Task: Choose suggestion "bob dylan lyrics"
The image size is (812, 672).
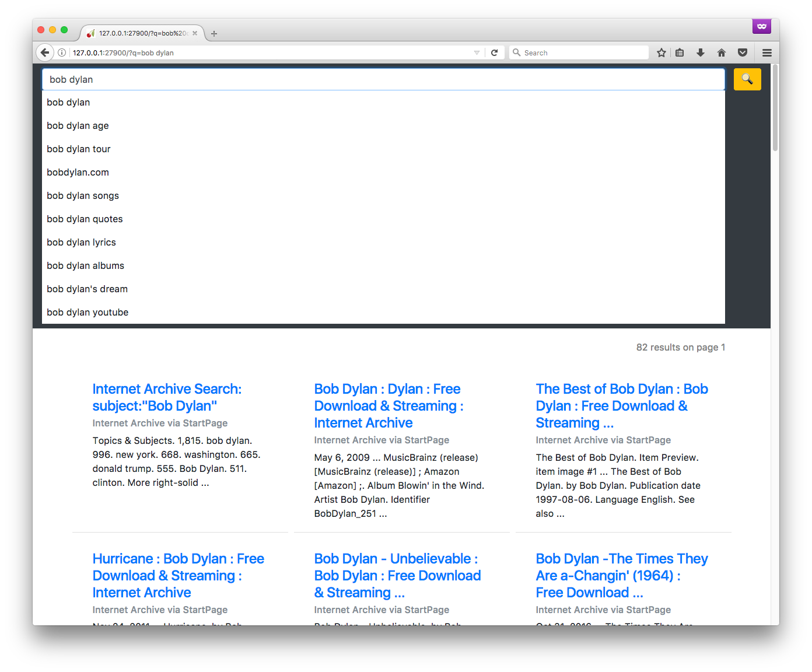Action: [383, 242]
